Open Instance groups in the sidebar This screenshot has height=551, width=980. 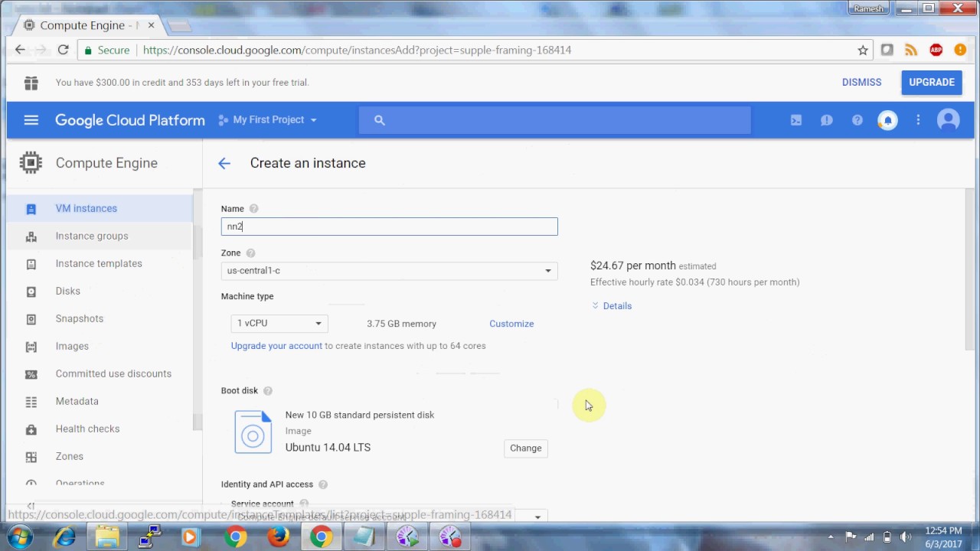click(x=100, y=236)
